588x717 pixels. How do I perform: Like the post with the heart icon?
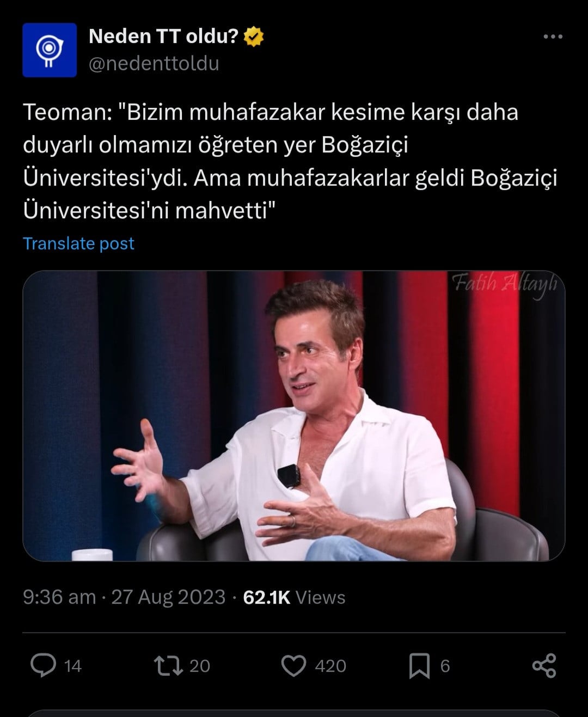[x=293, y=665]
